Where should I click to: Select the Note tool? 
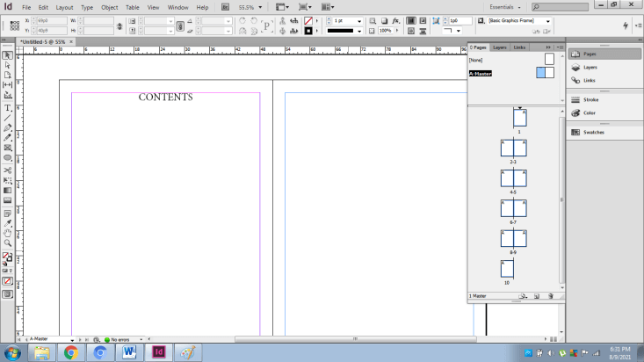[x=7, y=214]
